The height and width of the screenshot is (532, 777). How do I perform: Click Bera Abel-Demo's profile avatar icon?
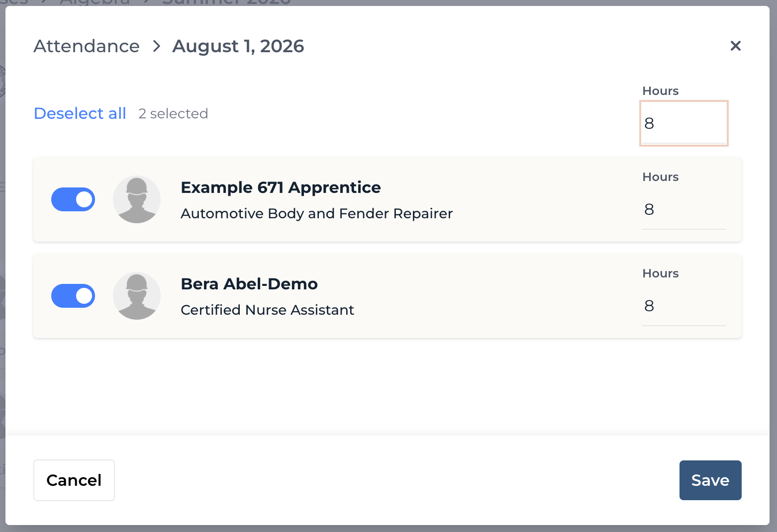tap(137, 296)
